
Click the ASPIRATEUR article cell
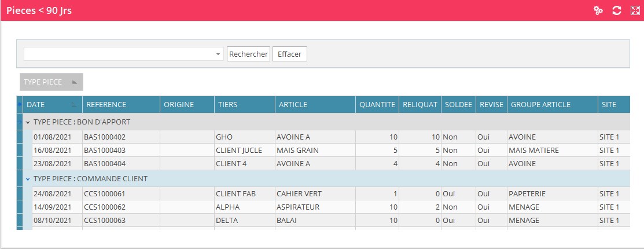[x=298, y=207]
